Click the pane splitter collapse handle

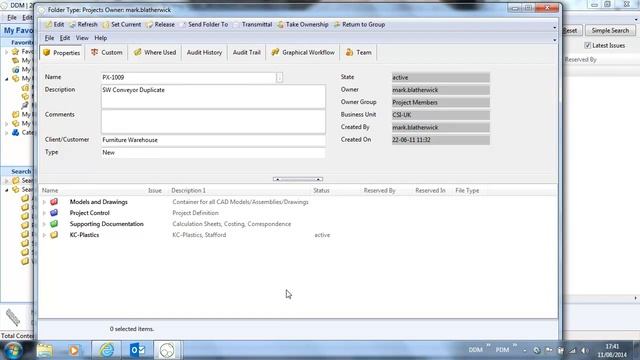click(298, 179)
